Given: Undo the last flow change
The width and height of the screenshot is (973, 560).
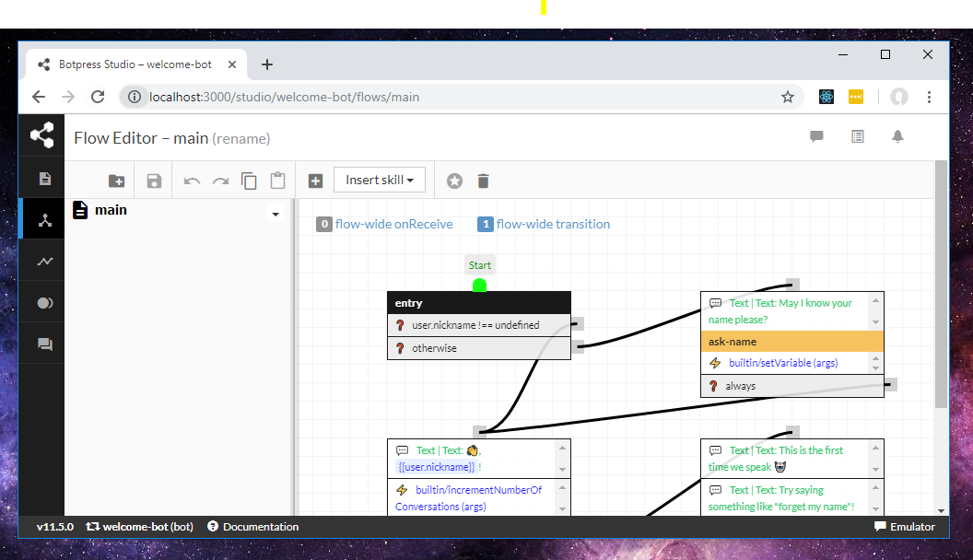Looking at the screenshot, I should click(192, 181).
